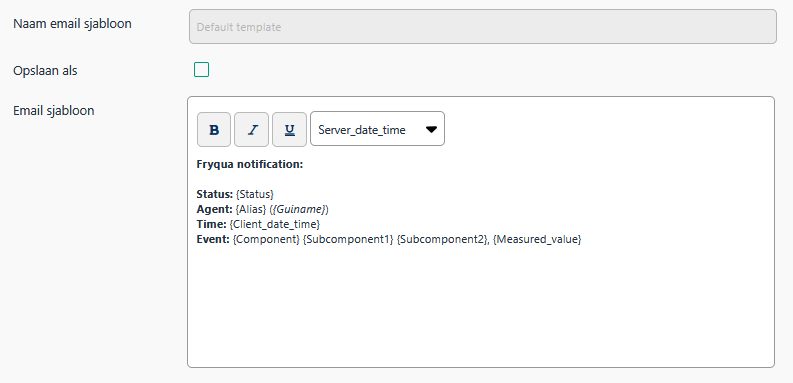Open the Server_date_time placeholder dropdown
The image size is (793, 383).
coord(377,129)
